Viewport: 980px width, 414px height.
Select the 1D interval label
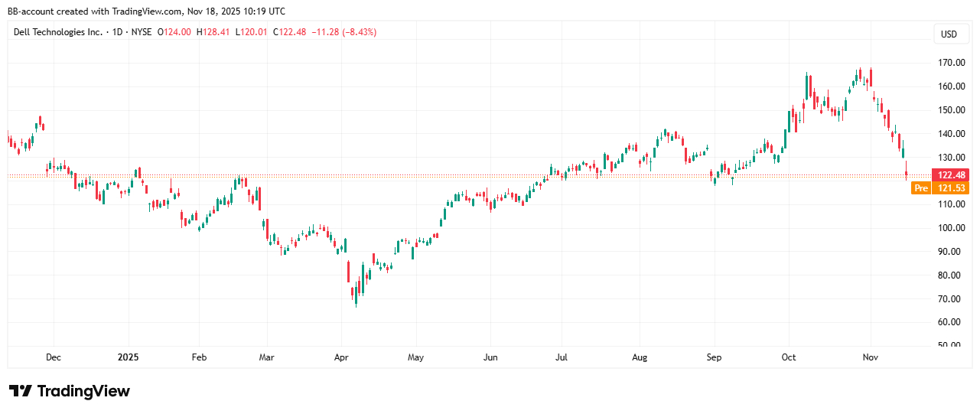[117, 32]
